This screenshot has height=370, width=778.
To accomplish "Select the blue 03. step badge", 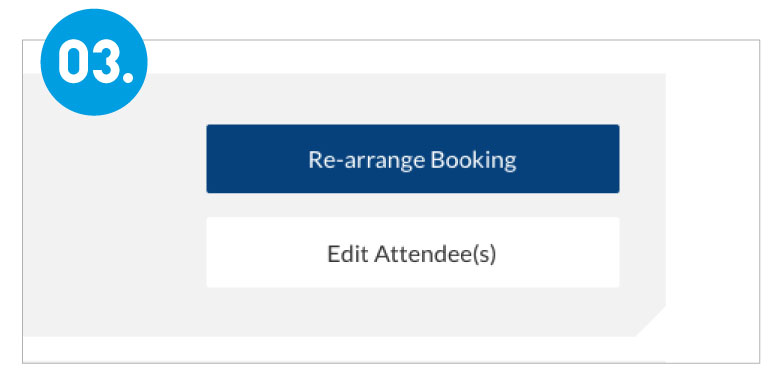I will pos(94,62).
